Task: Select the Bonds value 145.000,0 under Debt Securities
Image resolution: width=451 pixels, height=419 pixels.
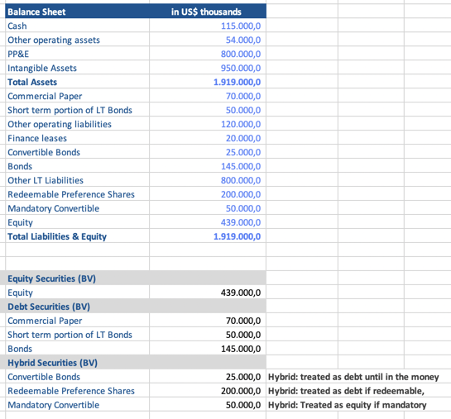Action: [241, 348]
